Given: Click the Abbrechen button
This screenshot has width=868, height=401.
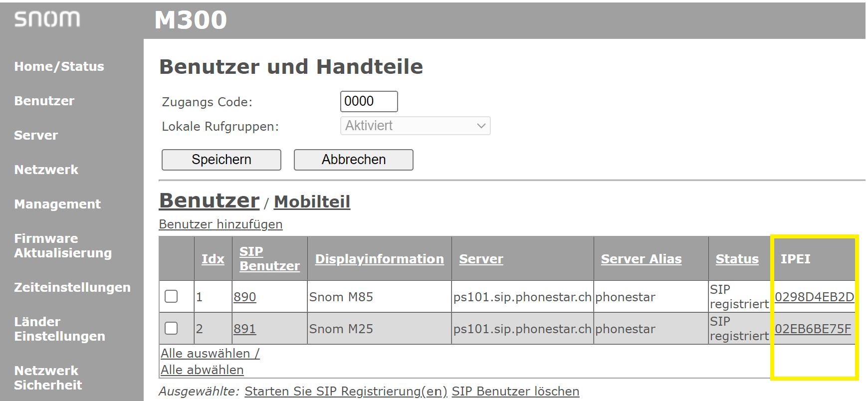Looking at the screenshot, I should (x=354, y=160).
